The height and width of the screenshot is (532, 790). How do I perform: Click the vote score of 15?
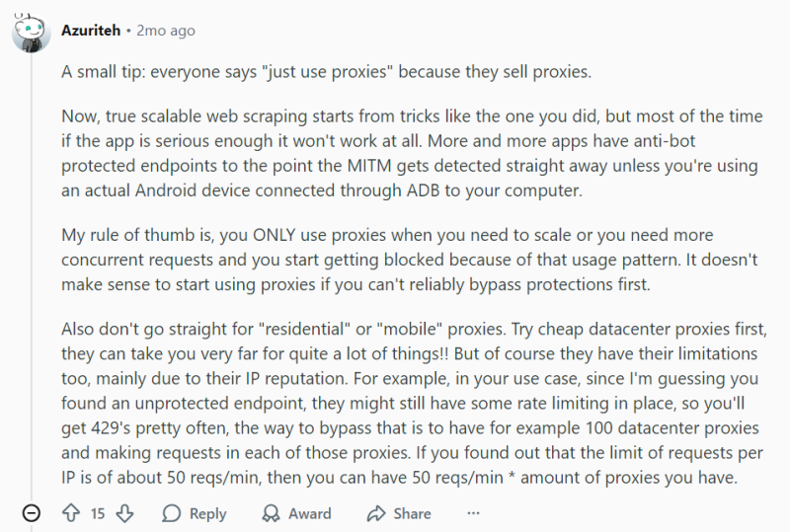click(98, 513)
